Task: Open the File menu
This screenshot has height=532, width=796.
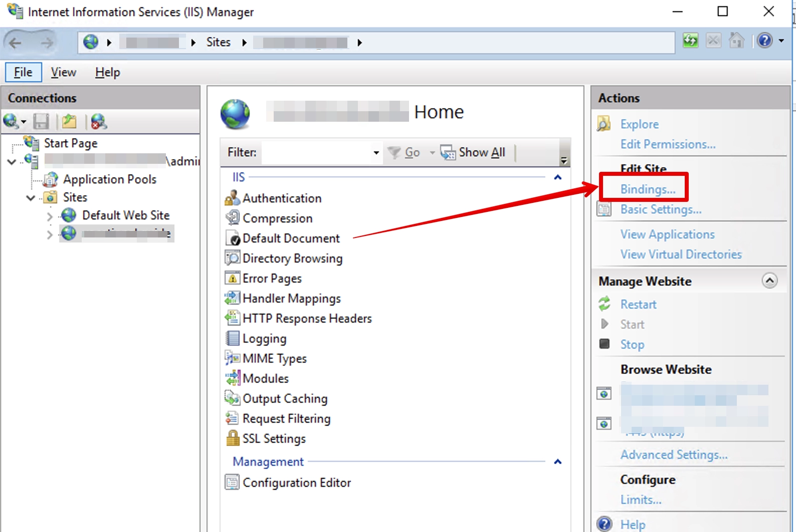Action: pyautogui.click(x=23, y=72)
